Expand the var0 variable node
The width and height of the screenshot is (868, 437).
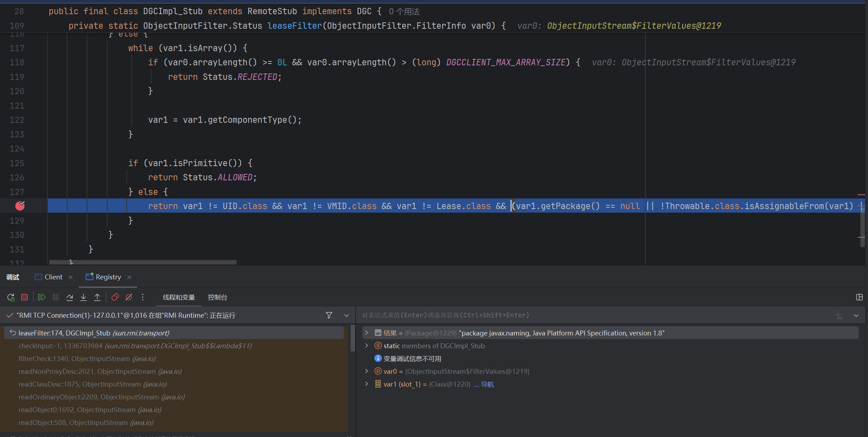(367, 371)
